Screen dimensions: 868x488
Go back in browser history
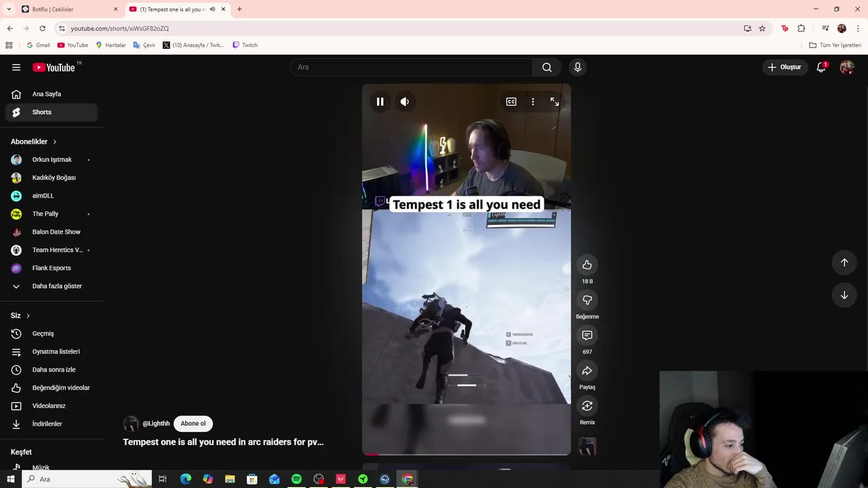coord(9,28)
